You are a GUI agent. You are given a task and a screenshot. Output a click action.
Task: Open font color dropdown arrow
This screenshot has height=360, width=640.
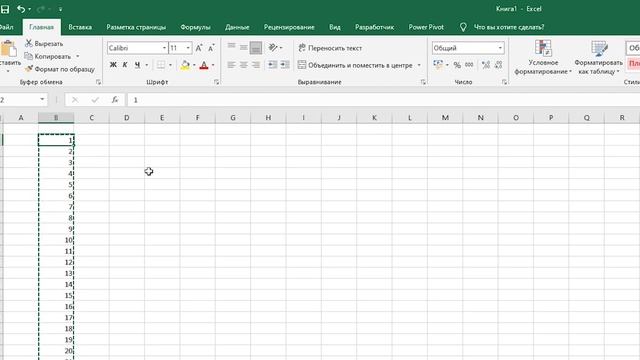click(213, 65)
